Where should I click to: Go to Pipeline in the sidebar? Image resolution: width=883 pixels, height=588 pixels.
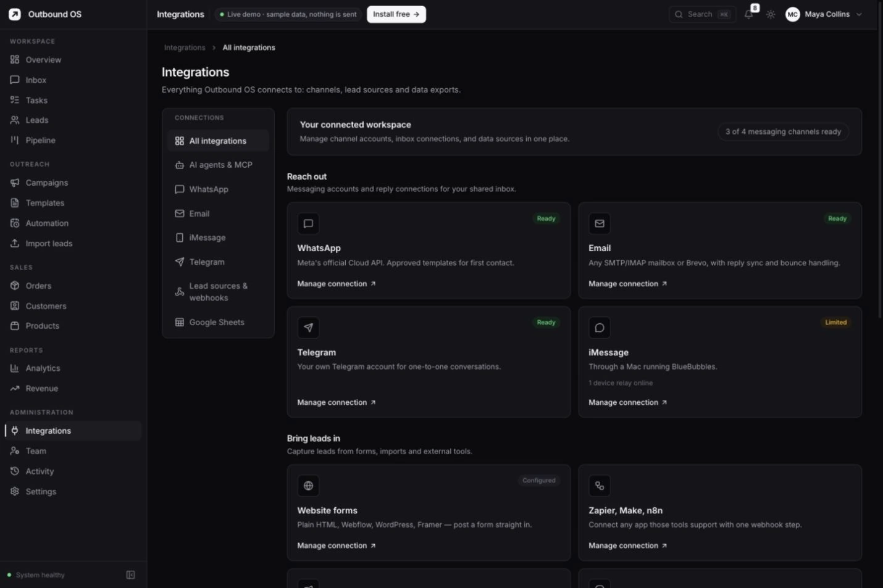click(73, 140)
